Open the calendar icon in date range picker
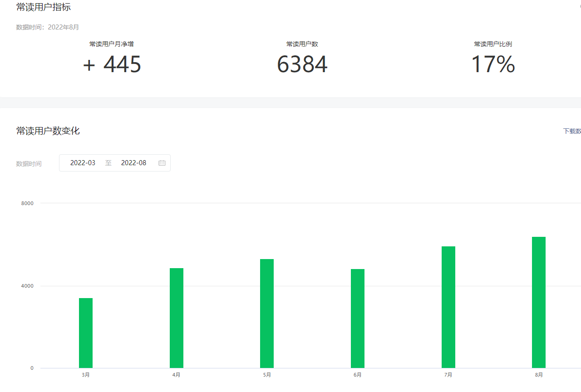The height and width of the screenshot is (392, 581). (x=162, y=163)
